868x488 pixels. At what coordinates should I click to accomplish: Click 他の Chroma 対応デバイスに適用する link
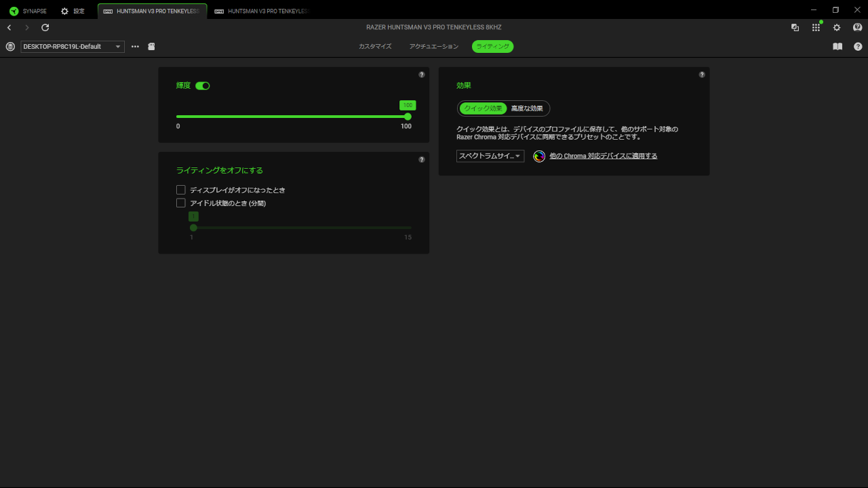(603, 157)
